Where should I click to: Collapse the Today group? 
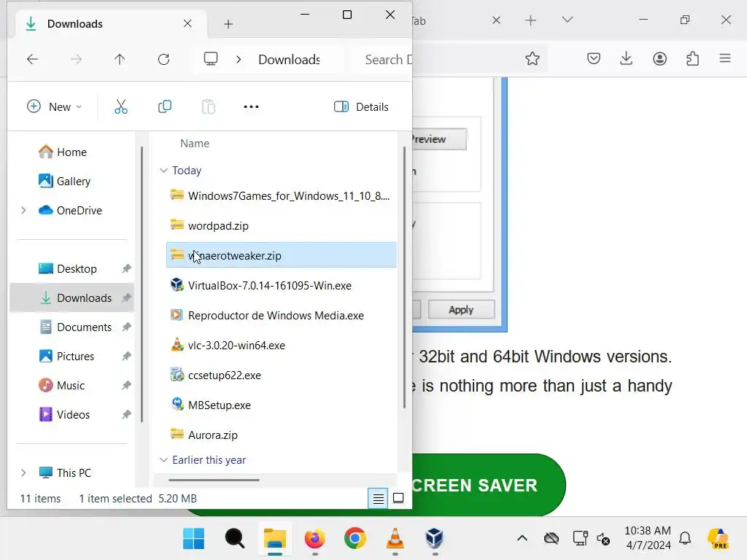pos(163,171)
